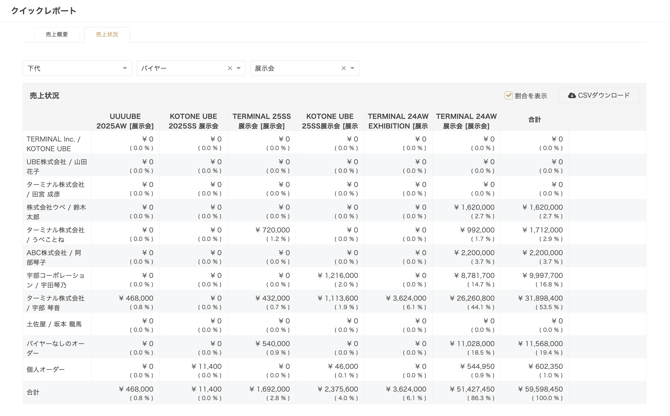This screenshot has width=670, height=416.
Task: Click the CSVダウンロード button
Action: point(599,95)
